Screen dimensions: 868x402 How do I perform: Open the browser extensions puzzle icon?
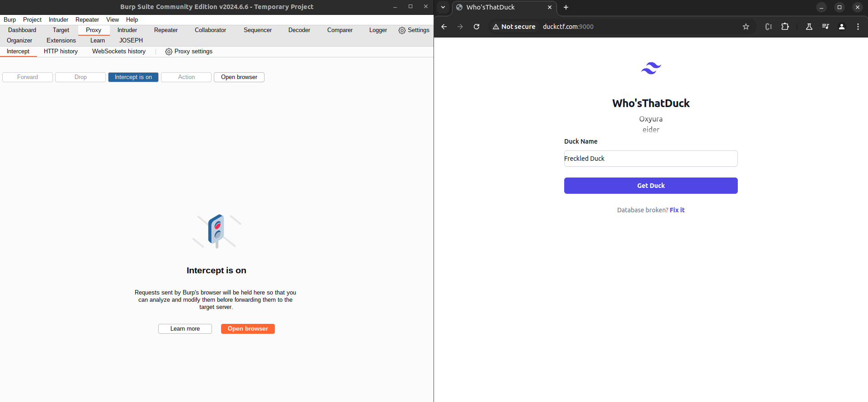click(x=785, y=27)
